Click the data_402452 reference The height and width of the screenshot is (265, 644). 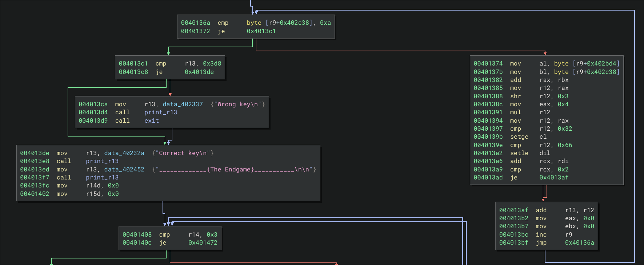click(124, 170)
